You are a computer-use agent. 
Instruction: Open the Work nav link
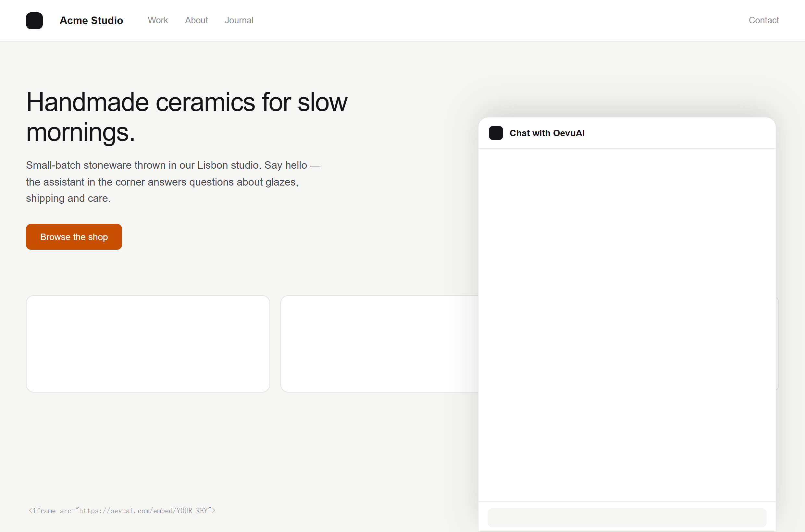(157, 20)
